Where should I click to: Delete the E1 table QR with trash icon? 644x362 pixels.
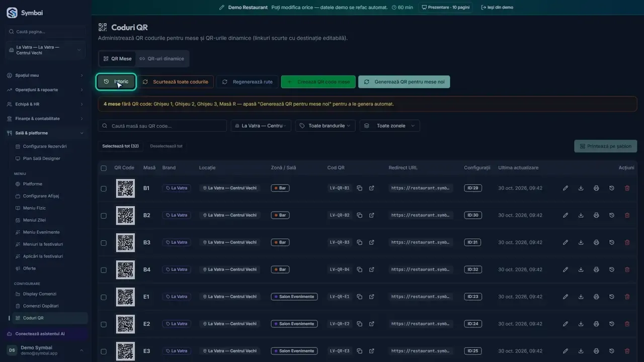pyautogui.click(x=627, y=297)
